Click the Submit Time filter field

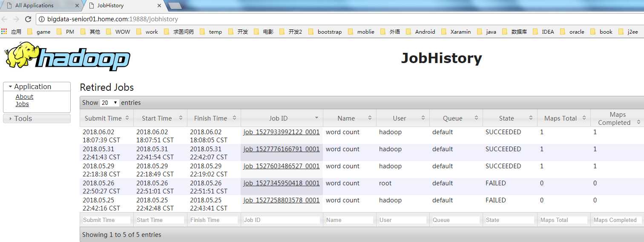pos(106,220)
